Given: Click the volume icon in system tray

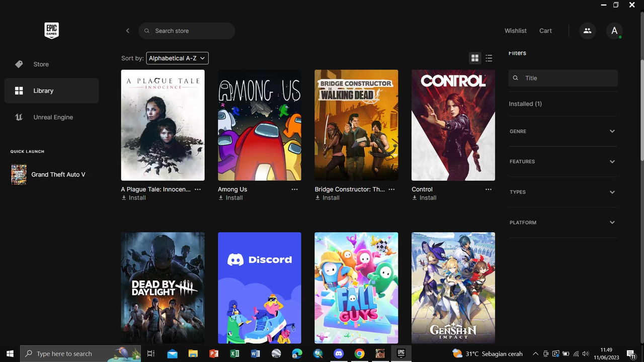Looking at the screenshot, I should coord(586,353).
